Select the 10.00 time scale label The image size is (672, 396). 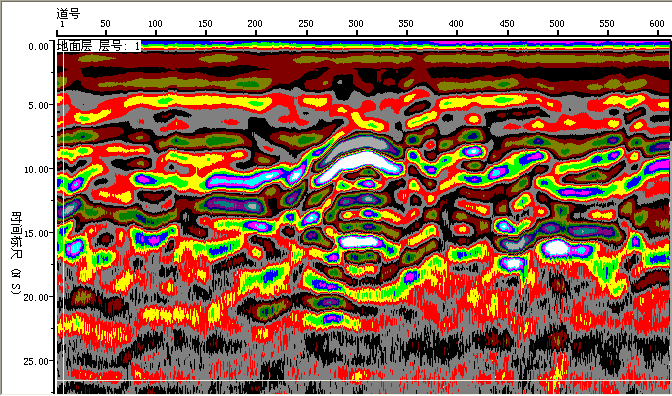(36, 169)
